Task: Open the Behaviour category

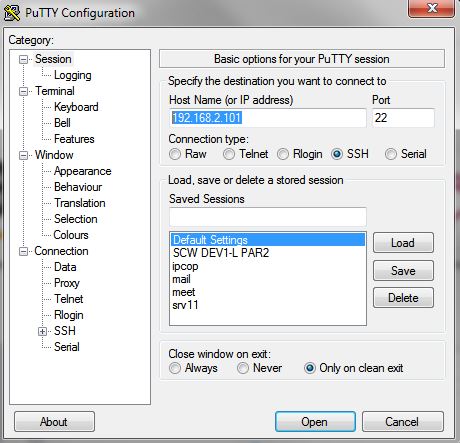Action: [x=78, y=187]
